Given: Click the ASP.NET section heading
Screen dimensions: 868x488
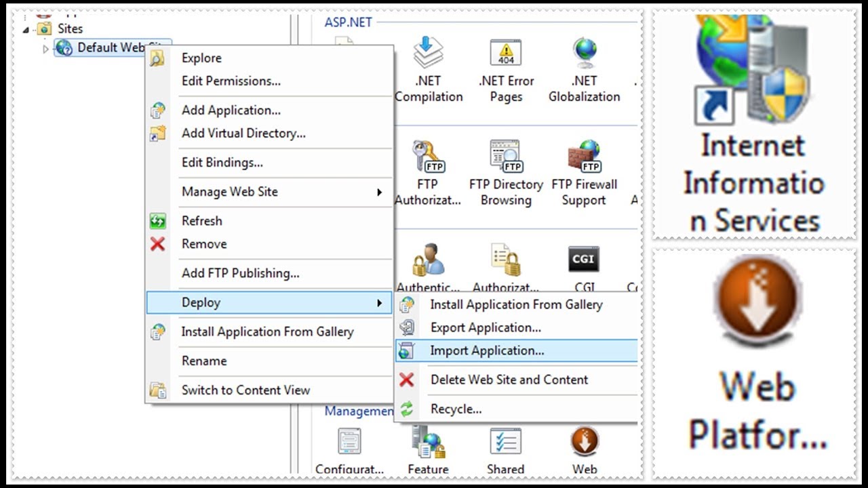Looking at the screenshot, I should [x=348, y=22].
